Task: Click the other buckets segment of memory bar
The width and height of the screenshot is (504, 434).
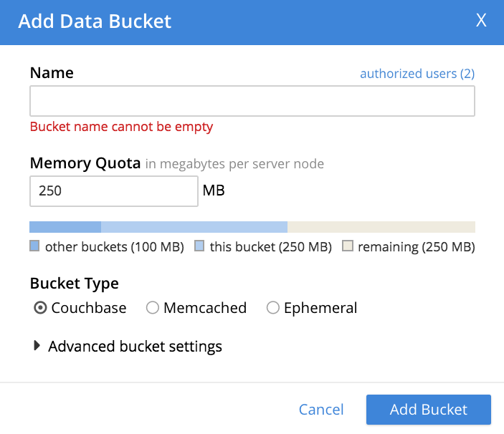Action: [65, 227]
